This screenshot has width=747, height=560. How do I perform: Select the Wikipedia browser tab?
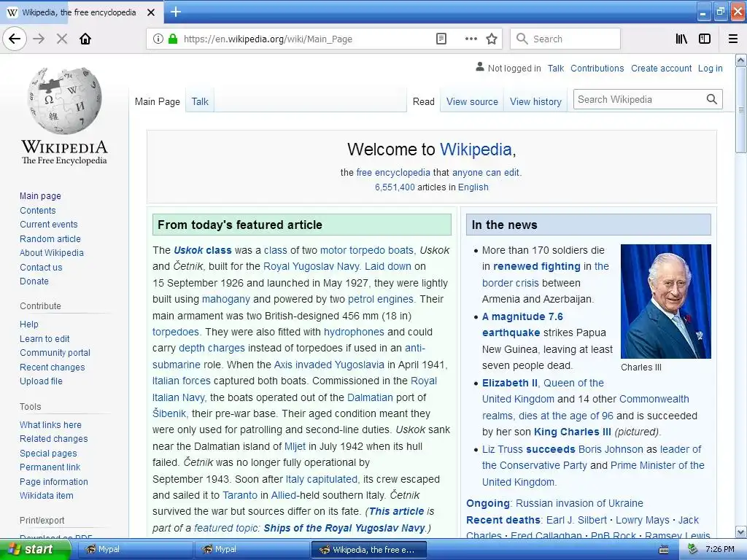pyautogui.click(x=82, y=12)
